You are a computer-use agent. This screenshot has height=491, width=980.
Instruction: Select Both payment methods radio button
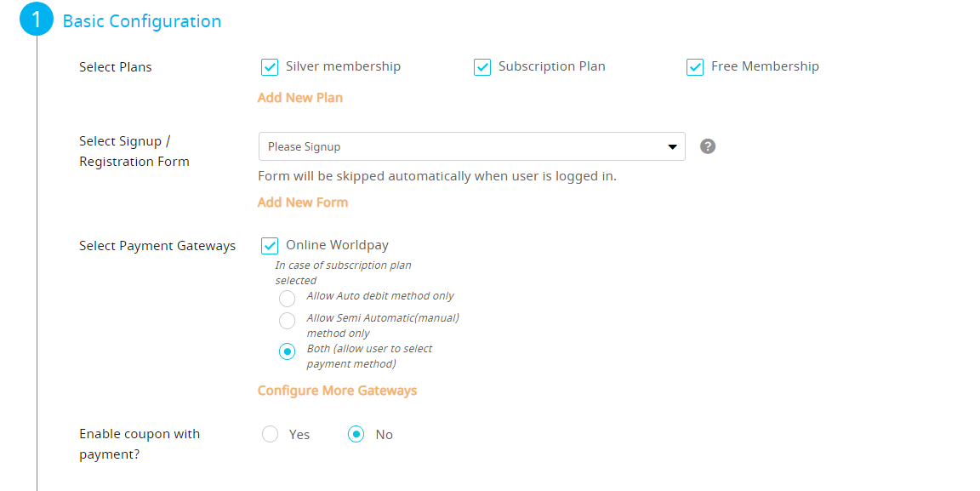pos(287,351)
